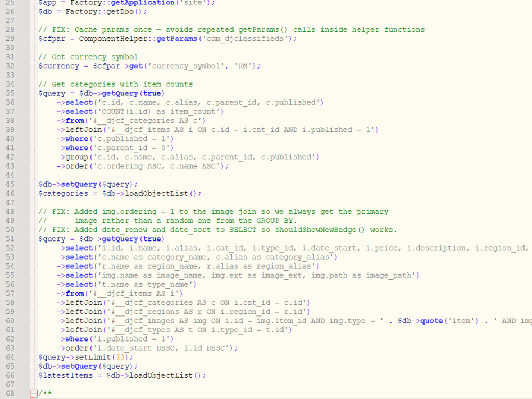Image resolution: width=532 pixels, height=399 pixels.
Task: Click the number 30 in setLimit
Action: 120,358
